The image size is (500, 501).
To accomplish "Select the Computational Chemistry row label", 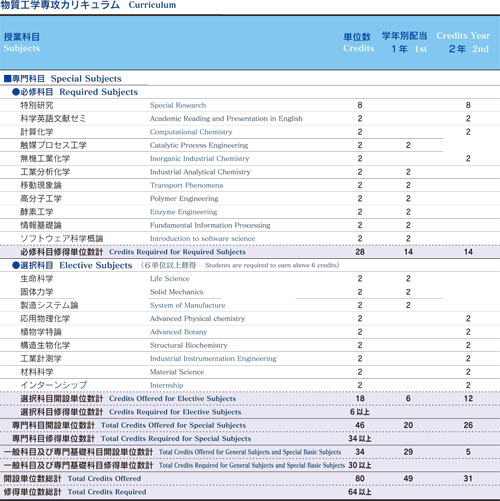I will tap(191, 132).
